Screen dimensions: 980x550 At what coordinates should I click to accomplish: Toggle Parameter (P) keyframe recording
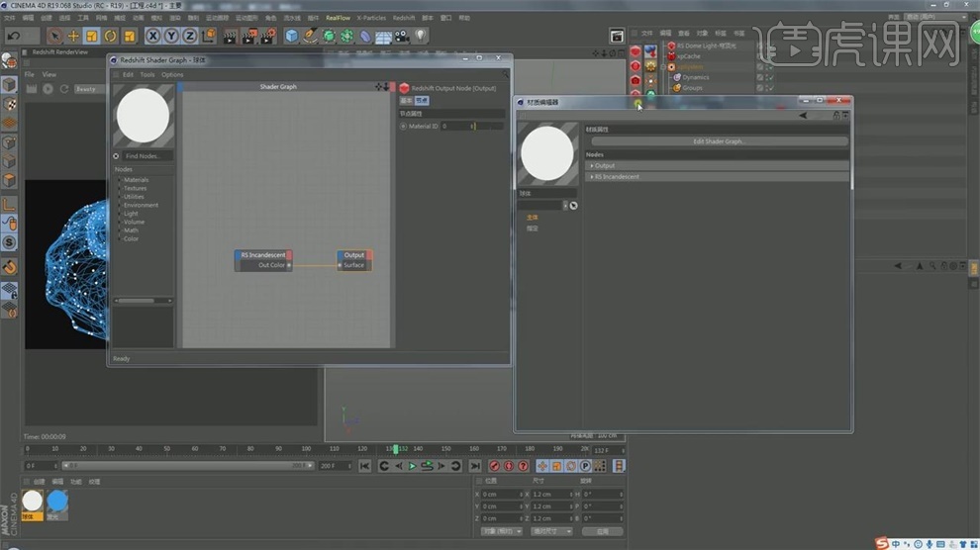coord(585,466)
